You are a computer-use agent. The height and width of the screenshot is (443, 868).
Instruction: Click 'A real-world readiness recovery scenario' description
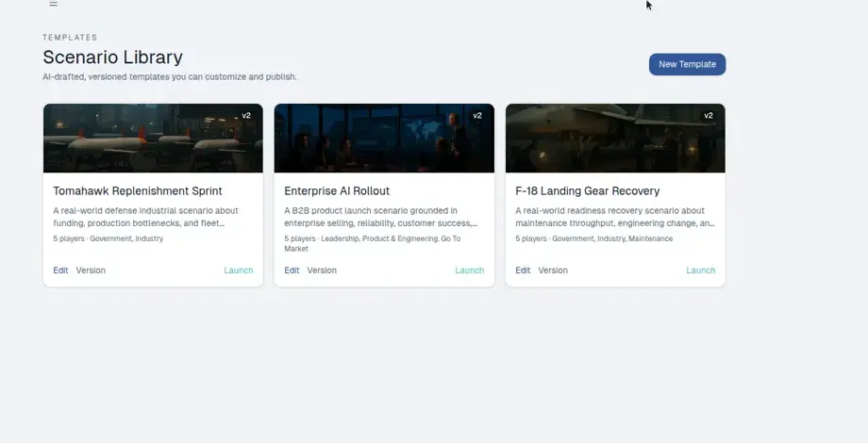[615, 217]
